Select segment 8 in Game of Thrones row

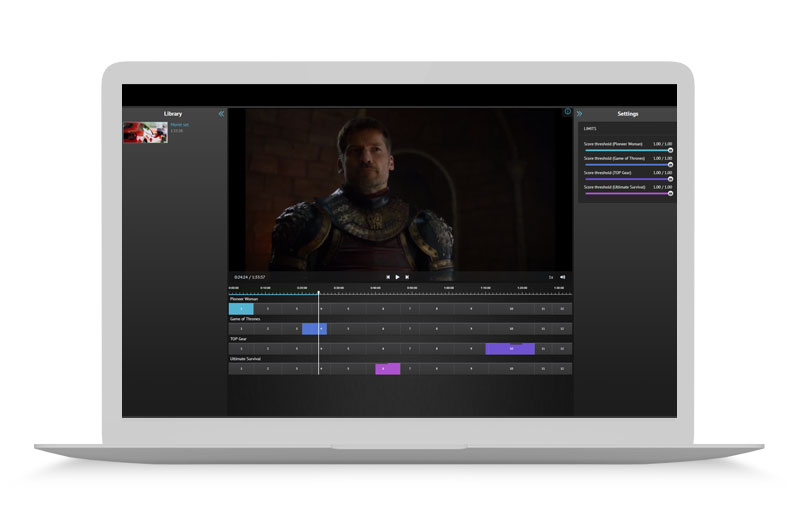[x=437, y=329]
